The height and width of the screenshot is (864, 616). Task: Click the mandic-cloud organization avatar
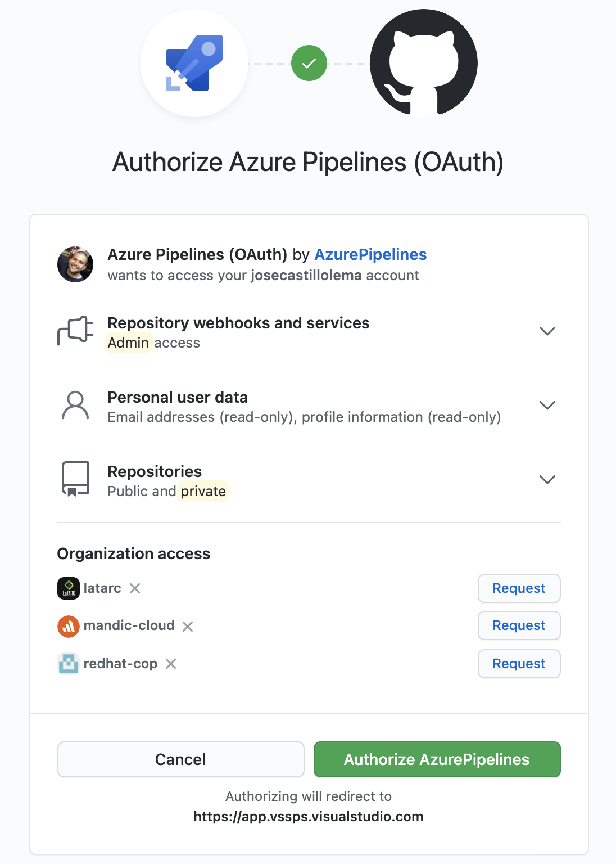click(69, 626)
